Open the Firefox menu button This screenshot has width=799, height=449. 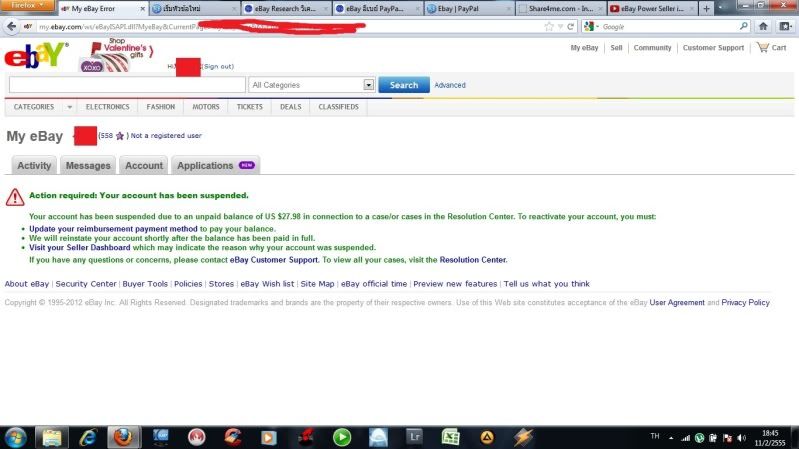(x=28, y=6)
